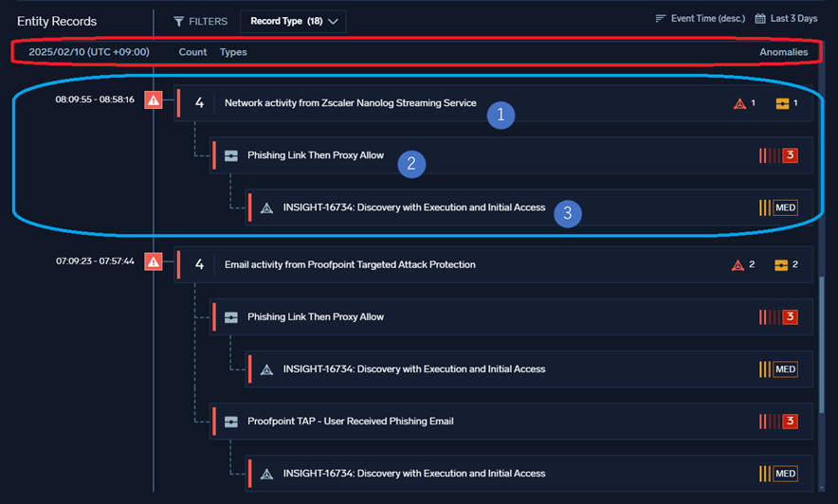
Task: Click the severity 3 badge in the second Phishing Link row
Action: (x=791, y=317)
